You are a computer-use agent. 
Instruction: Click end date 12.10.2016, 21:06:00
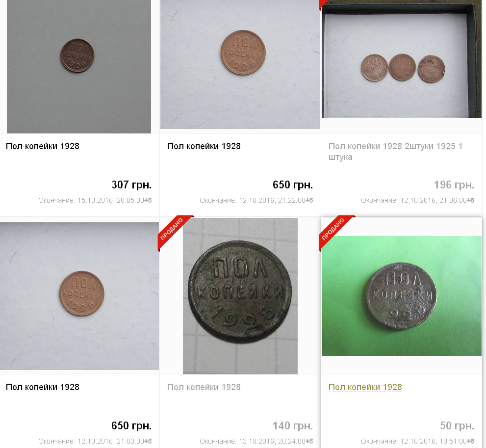coord(417,200)
